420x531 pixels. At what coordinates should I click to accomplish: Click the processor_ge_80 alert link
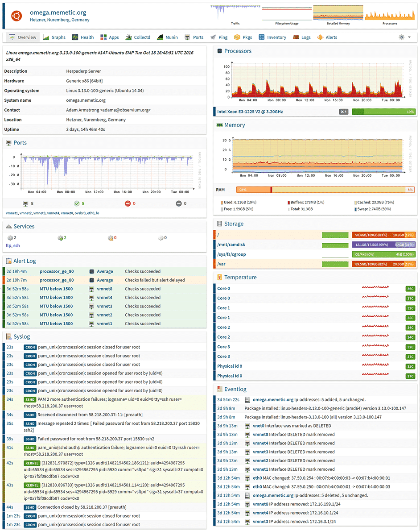(x=57, y=271)
